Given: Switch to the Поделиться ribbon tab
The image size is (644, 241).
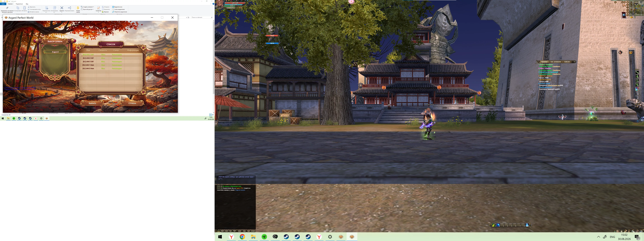Looking at the screenshot, I should point(19,4).
